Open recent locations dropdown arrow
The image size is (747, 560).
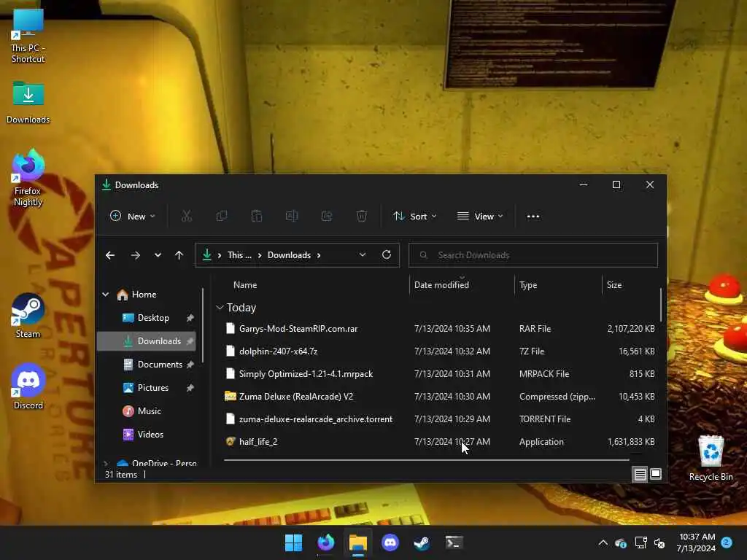click(x=158, y=255)
